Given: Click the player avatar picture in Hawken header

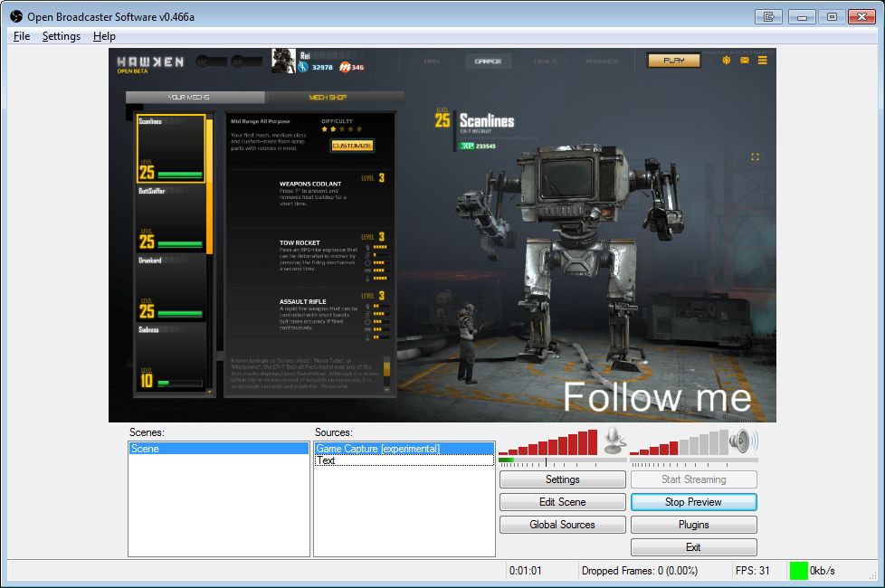Looking at the screenshot, I should point(283,61).
